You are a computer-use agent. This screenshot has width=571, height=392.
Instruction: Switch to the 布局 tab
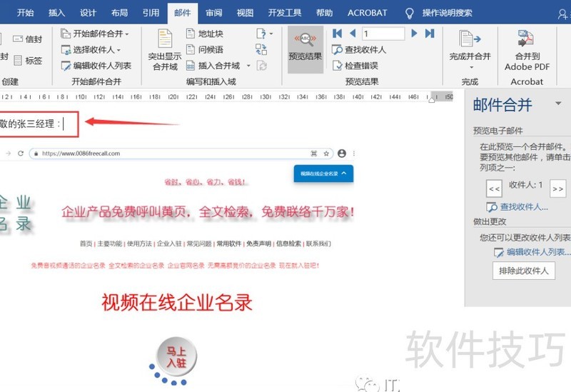coord(119,13)
